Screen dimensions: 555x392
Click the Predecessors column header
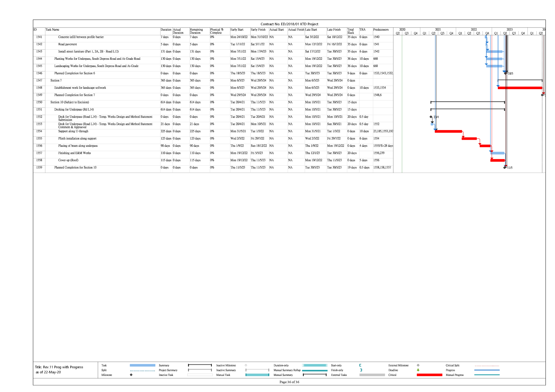point(381,30)
